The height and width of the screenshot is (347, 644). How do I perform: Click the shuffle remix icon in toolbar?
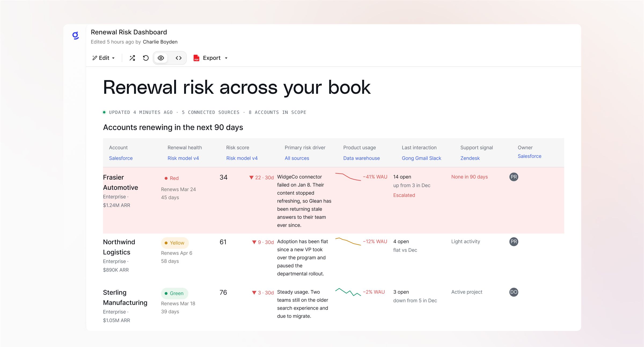pos(132,58)
